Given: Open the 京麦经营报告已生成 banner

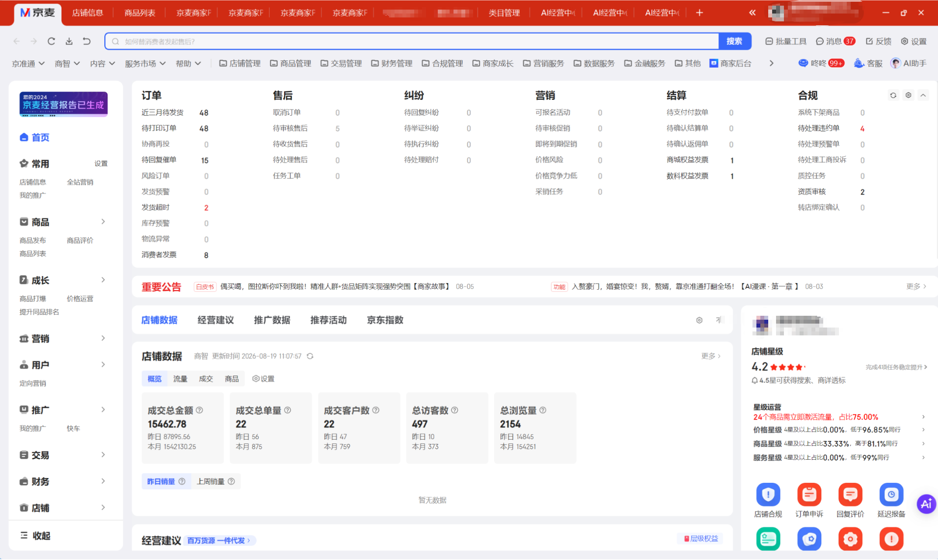Looking at the screenshot, I should click(63, 104).
